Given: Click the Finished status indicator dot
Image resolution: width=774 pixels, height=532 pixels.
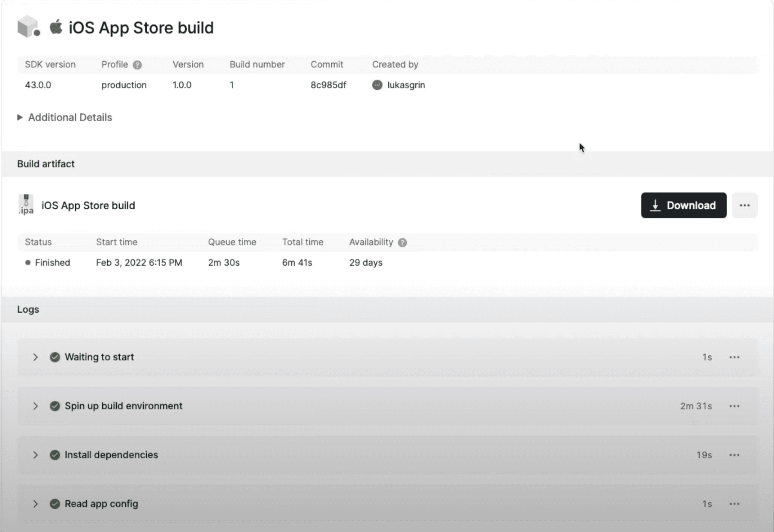Looking at the screenshot, I should 28,263.
